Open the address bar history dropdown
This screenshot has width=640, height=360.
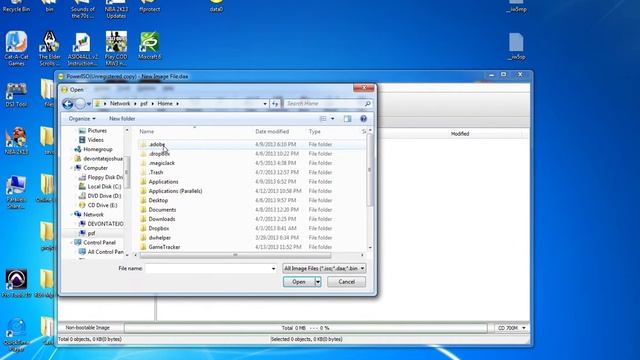[265, 104]
